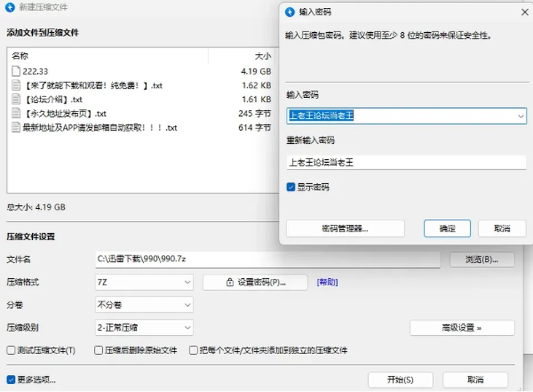The image size is (533, 392).
Task: Click the app logo in the 输入密码 dialog title
Action: click(290, 12)
